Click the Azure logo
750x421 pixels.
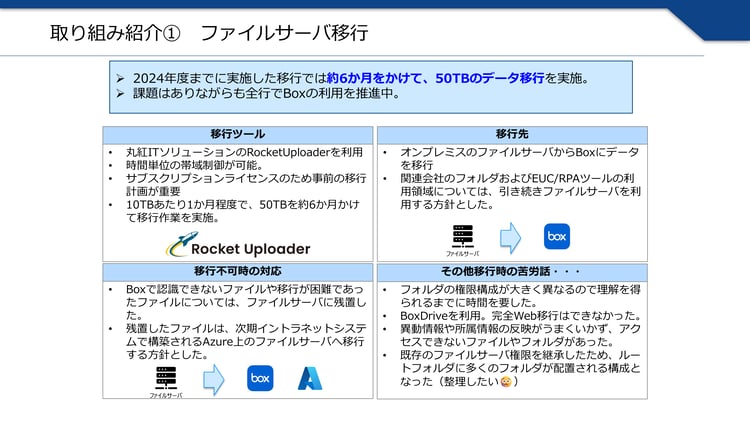(x=310, y=378)
